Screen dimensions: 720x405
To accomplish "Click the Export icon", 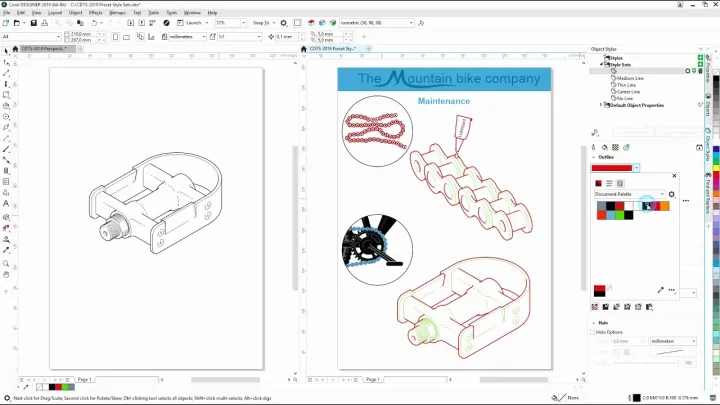I will (141, 22).
